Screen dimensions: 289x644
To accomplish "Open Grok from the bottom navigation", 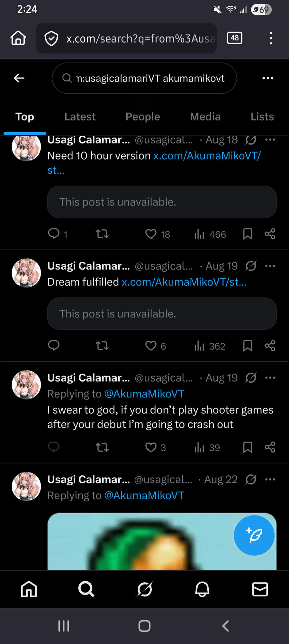I will pyautogui.click(x=144, y=589).
